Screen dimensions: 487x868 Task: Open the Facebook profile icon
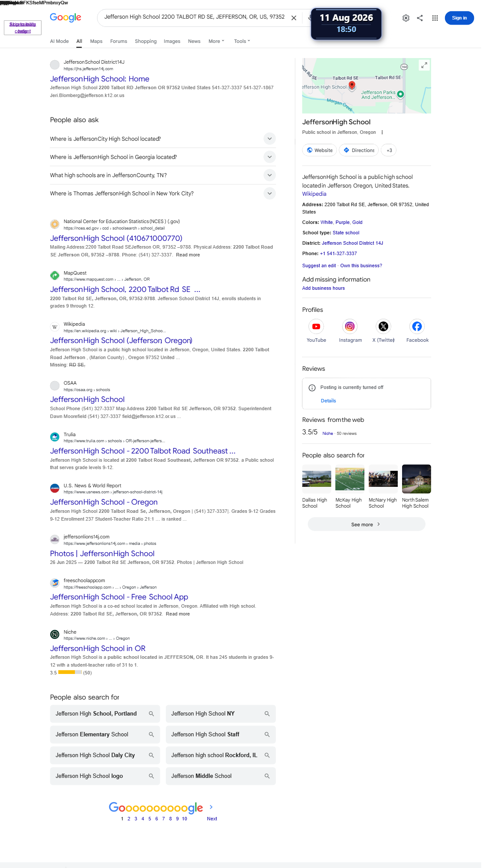(417, 327)
